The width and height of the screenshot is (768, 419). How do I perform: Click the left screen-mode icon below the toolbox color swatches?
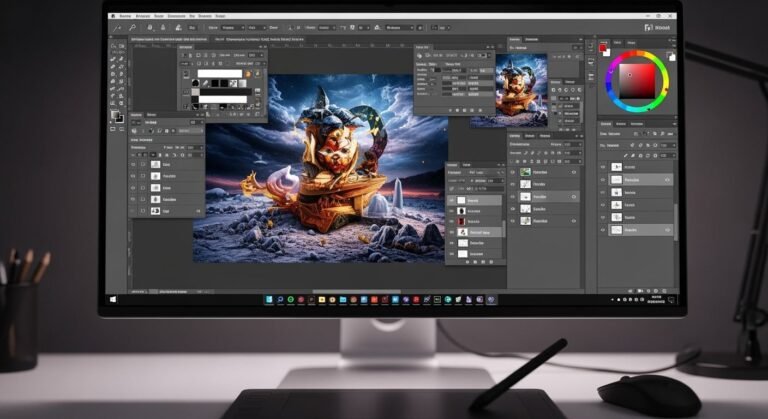click(113, 129)
